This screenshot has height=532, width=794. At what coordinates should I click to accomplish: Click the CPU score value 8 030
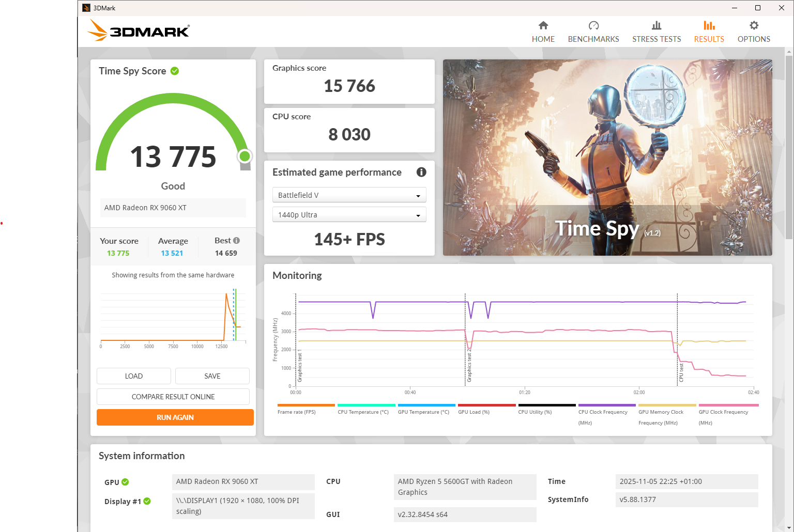(x=349, y=134)
